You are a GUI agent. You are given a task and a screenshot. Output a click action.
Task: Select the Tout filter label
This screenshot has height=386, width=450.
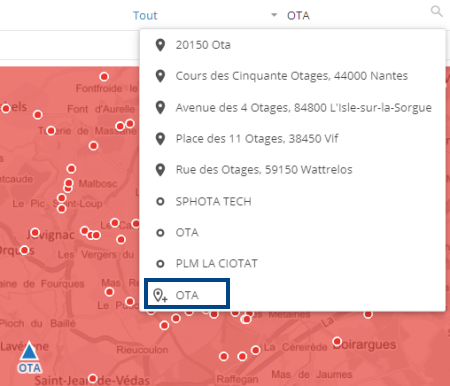(145, 16)
